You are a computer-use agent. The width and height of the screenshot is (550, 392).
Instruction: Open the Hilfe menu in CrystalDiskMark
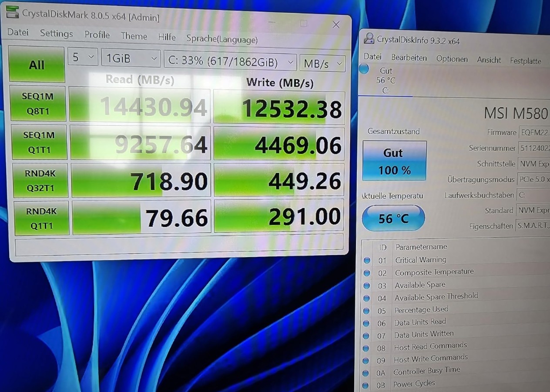tap(167, 37)
